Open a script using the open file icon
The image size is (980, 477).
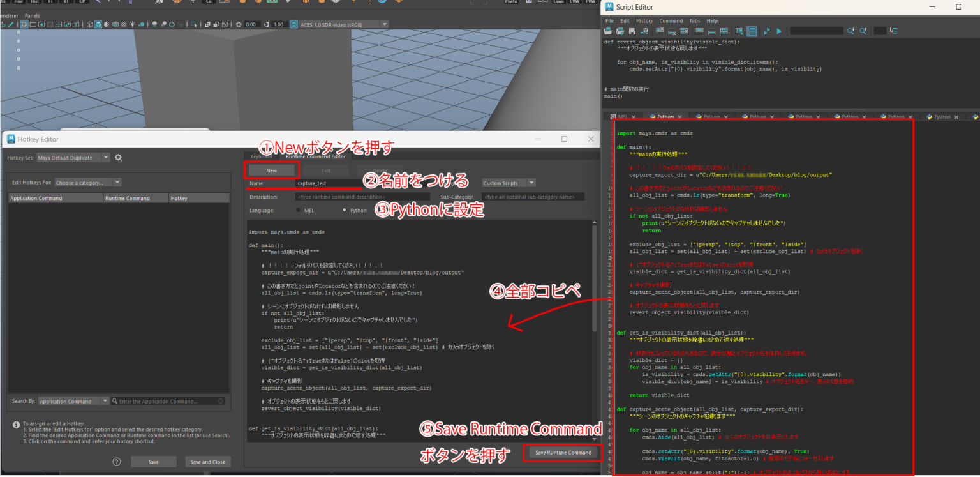click(607, 31)
